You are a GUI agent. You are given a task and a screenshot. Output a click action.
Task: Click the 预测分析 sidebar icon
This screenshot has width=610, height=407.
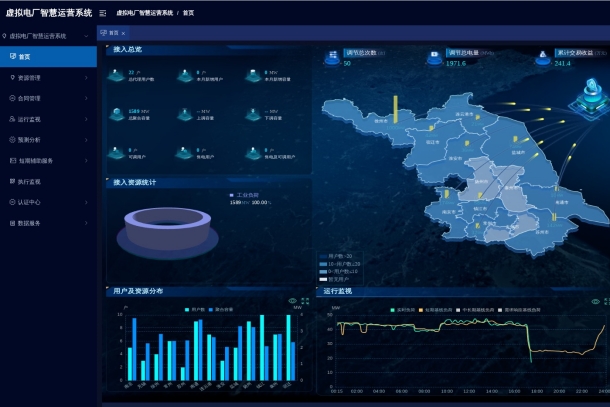pos(11,140)
